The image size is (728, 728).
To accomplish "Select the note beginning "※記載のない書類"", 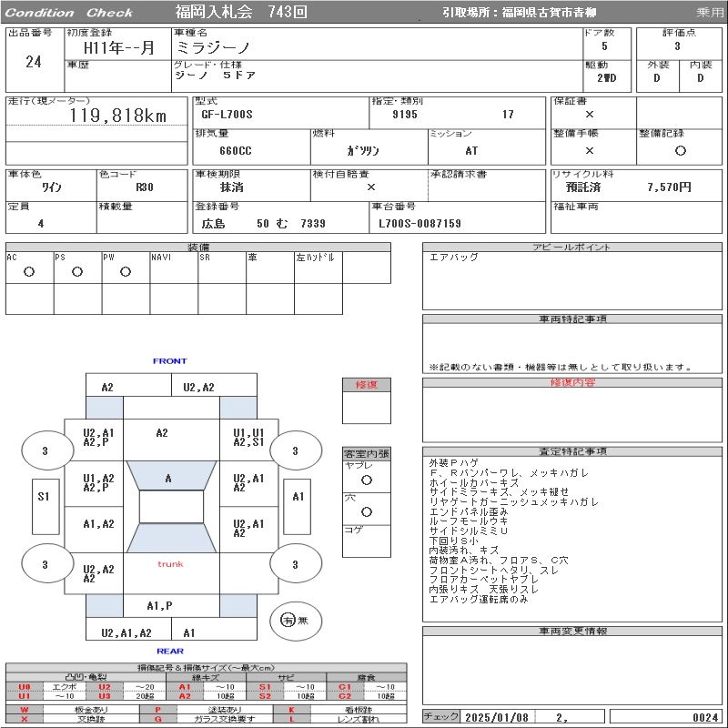I will coord(561,368).
